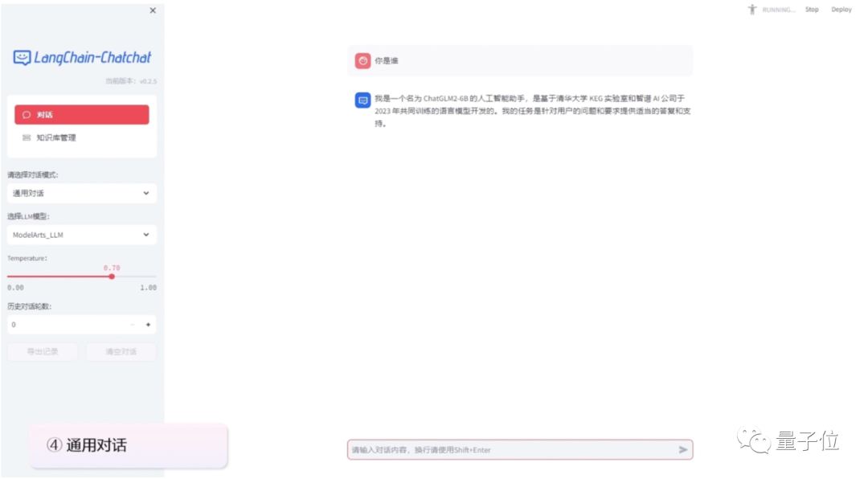Click the LangChain-Chatchat logo
The width and height of the screenshot is (868, 479).
pyautogui.click(x=81, y=59)
